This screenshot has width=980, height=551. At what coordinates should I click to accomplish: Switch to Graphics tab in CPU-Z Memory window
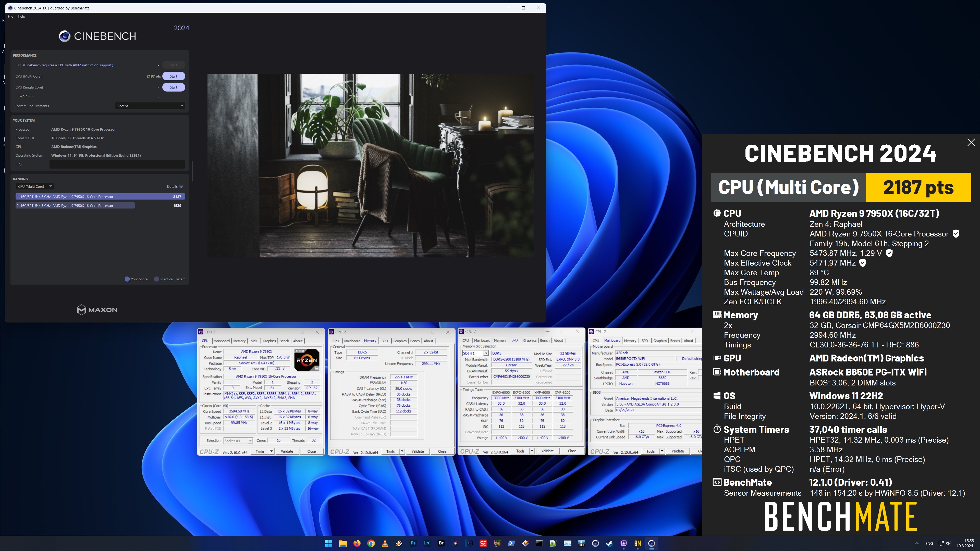(x=400, y=341)
